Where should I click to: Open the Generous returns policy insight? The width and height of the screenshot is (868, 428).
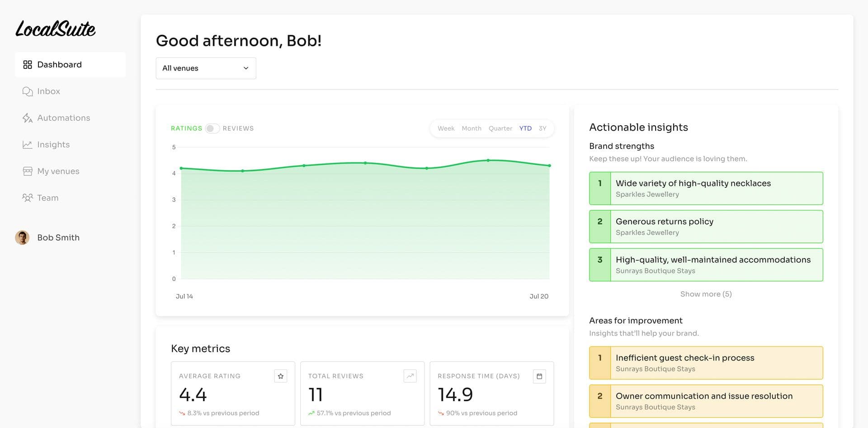point(706,227)
